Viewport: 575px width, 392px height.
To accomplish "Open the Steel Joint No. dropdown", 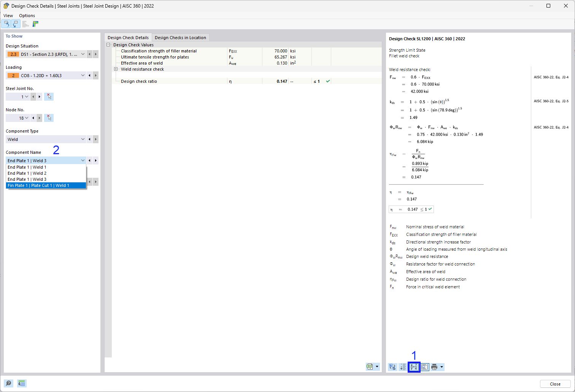I will 18,97.
